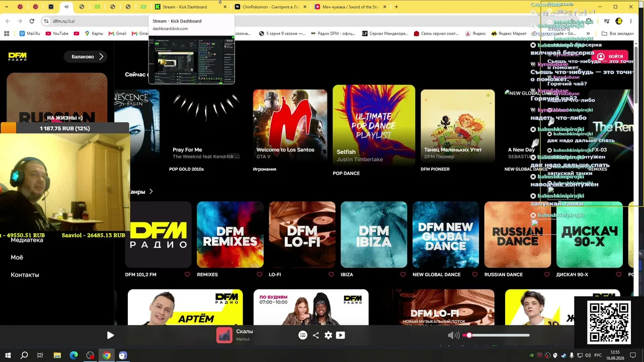This screenshot has width=644, height=362.
Task: Click the Windows Task View icon
Action: click(x=40, y=355)
